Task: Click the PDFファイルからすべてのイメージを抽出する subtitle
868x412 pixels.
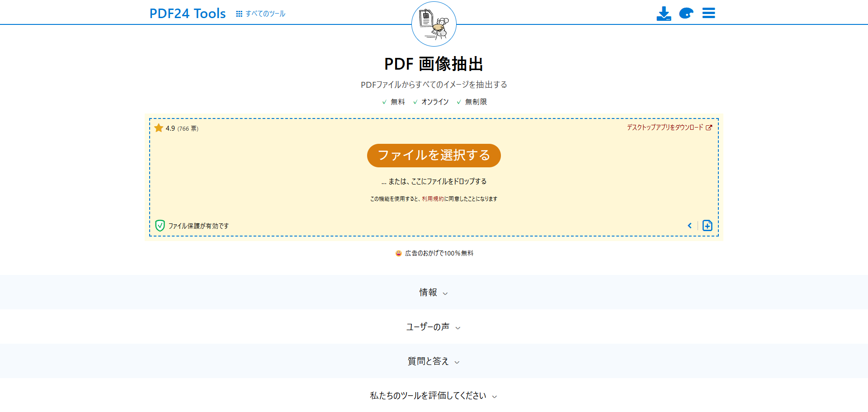Action: click(x=434, y=85)
